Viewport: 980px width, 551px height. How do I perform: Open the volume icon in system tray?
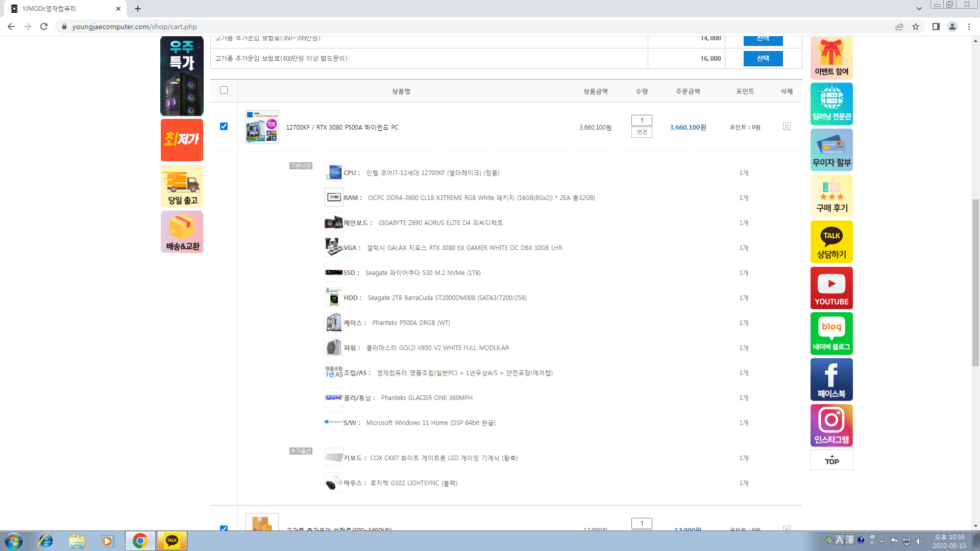point(919,541)
